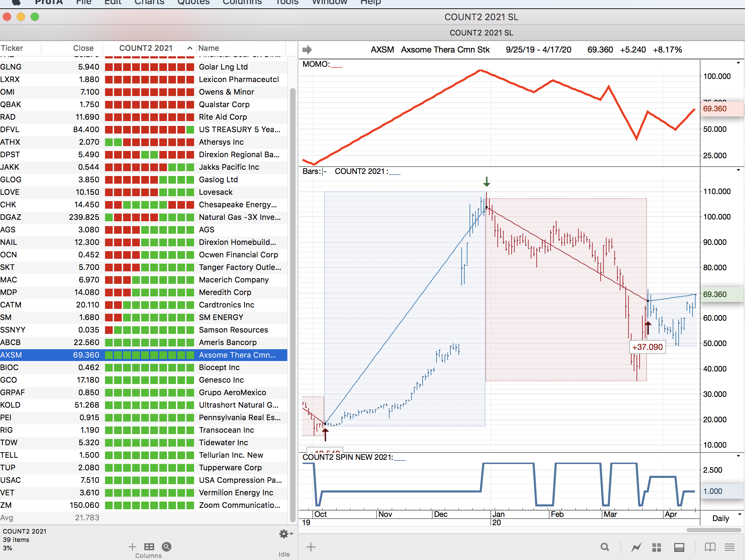Click the Columns table icon
The width and height of the screenshot is (745, 560).
[x=149, y=547]
